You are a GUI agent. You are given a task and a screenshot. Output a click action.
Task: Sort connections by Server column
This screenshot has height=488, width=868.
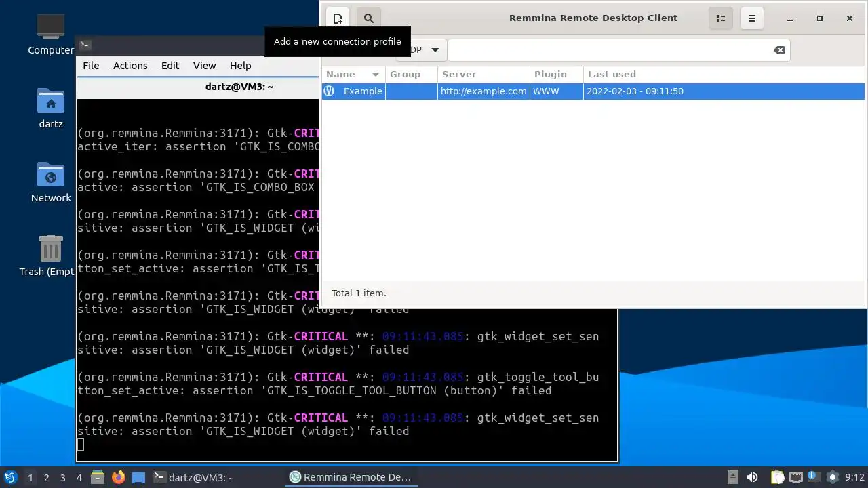(x=484, y=74)
